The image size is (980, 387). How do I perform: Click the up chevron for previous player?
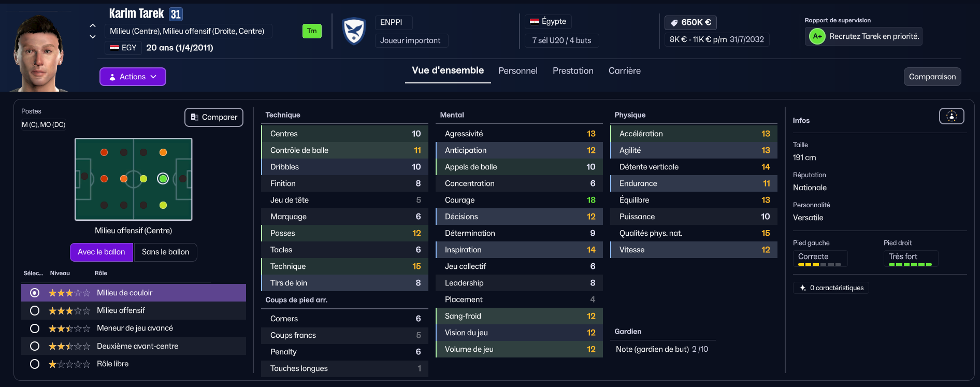tap(93, 25)
